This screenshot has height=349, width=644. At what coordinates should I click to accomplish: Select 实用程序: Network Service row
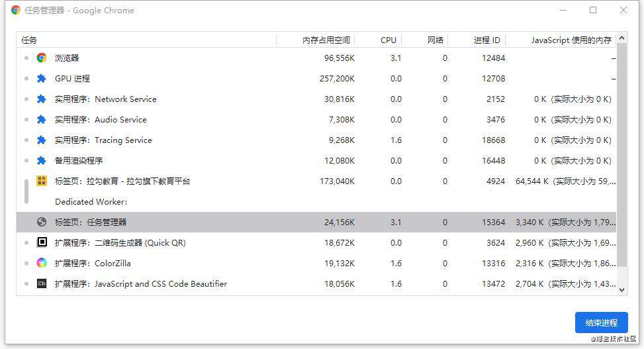coord(316,99)
